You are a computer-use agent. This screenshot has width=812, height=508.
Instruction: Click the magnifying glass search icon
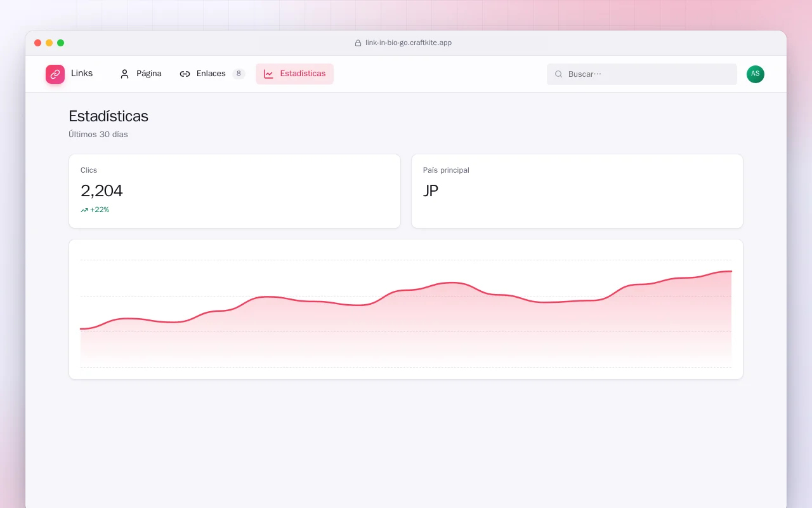pyautogui.click(x=559, y=74)
